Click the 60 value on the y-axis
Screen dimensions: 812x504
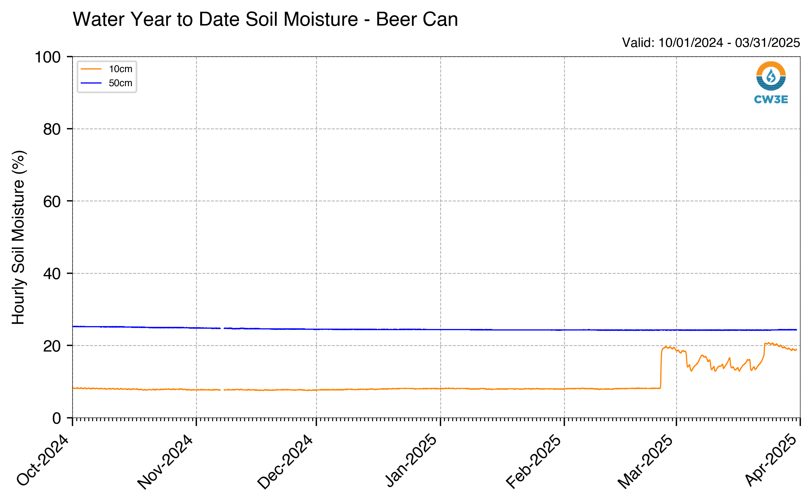pyautogui.click(x=52, y=201)
